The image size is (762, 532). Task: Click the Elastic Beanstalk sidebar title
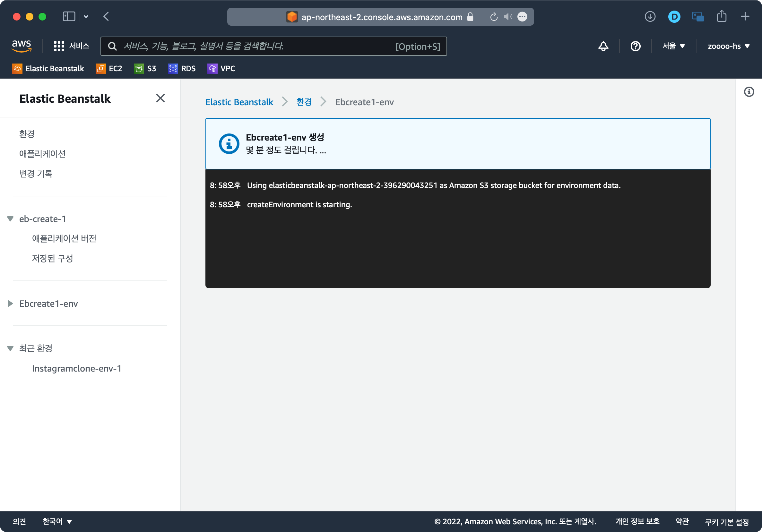click(x=65, y=99)
